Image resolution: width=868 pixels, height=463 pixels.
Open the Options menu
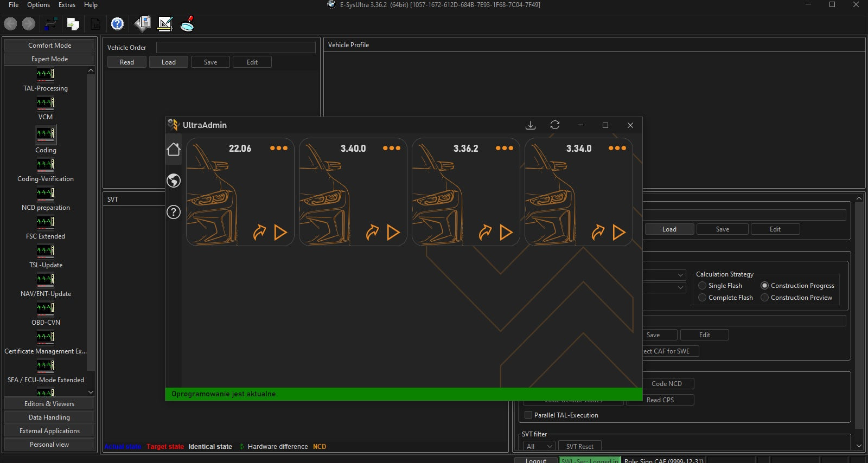[39, 5]
